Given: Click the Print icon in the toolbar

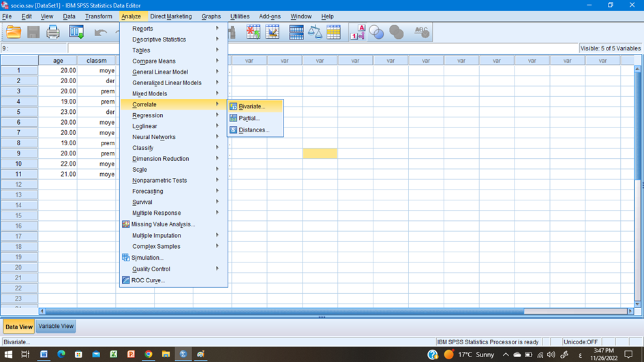Looking at the screenshot, I should (53, 32).
